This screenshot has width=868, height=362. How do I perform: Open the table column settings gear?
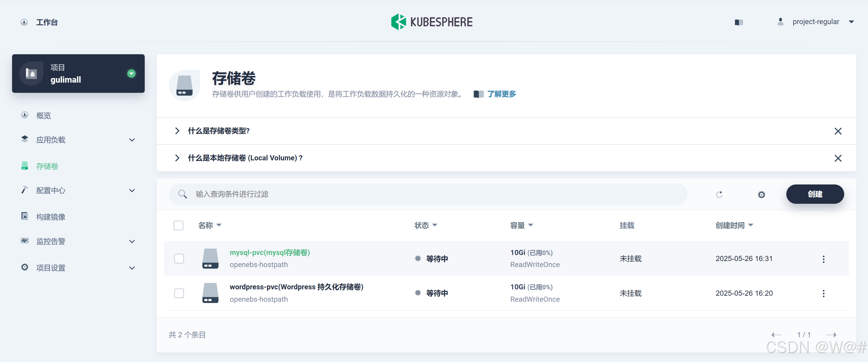[761, 194]
